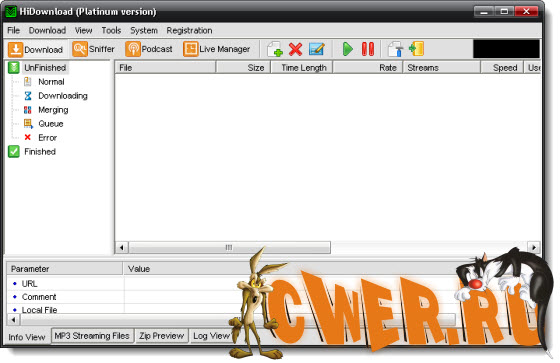The height and width of the screenshot is (363, 560).
Task: Select the Finished category in tree
Action: [x=40, y=151]
